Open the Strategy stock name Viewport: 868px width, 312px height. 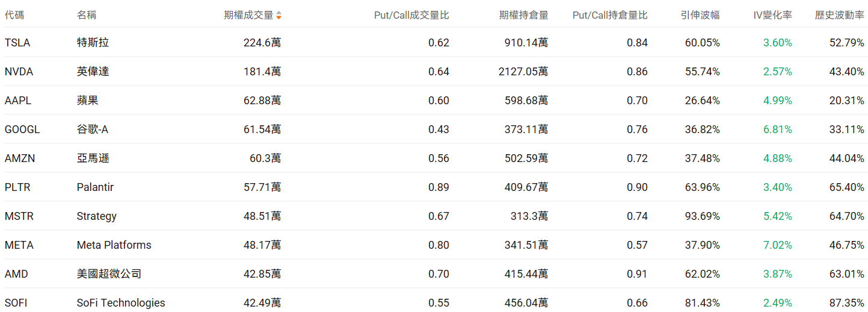pos(97,216)
